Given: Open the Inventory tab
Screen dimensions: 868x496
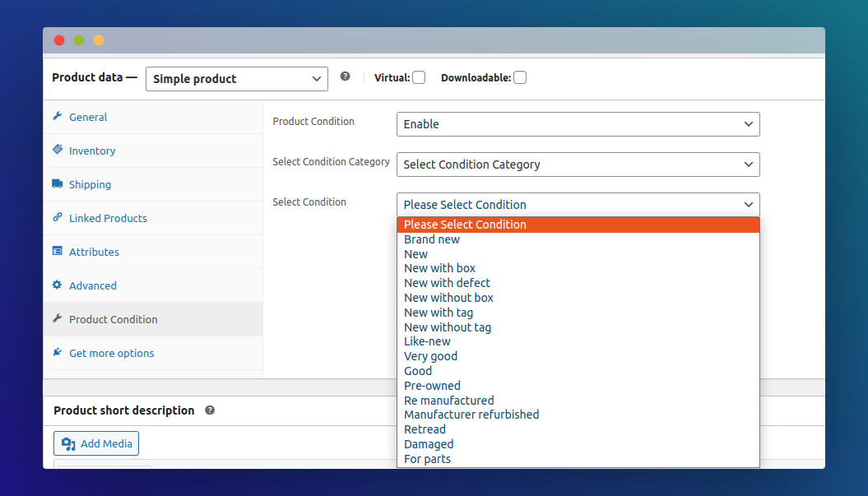Looking at the screenshot, I should click(x=92, y=151).
